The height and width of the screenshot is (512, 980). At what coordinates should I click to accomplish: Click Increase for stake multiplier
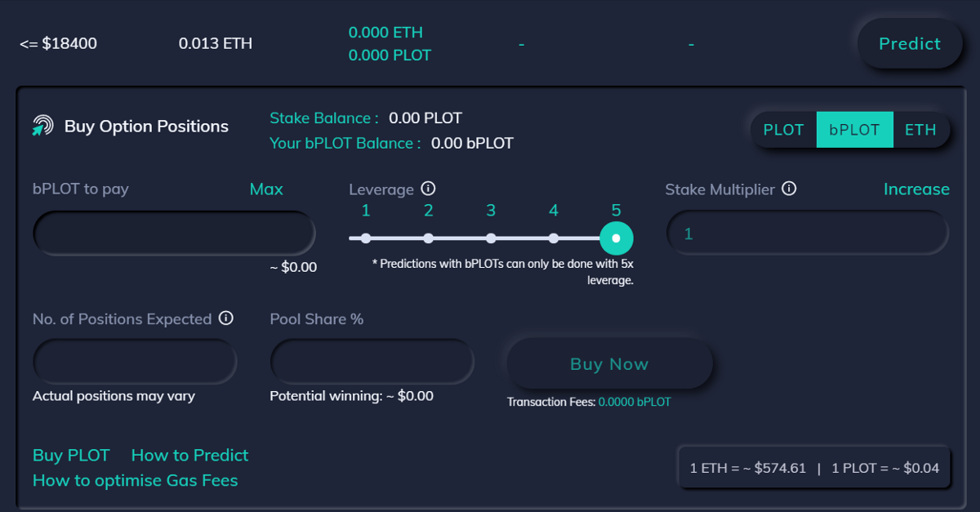pos(916,189)
